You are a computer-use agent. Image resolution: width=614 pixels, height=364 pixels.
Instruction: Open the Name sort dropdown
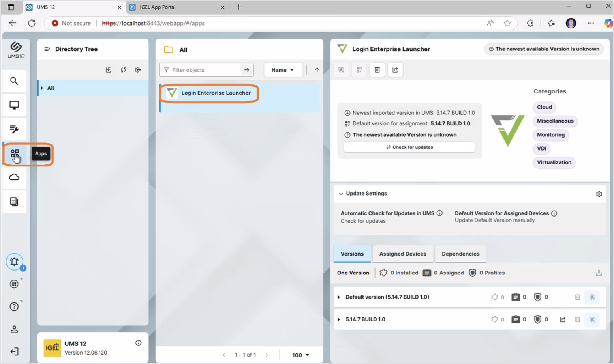pyautogui.click(x=282, y=70)
